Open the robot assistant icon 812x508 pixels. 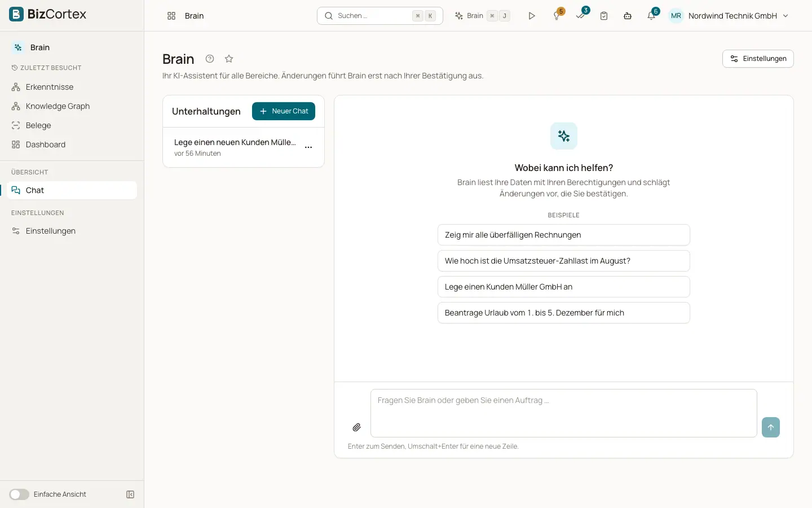[628, 16]
